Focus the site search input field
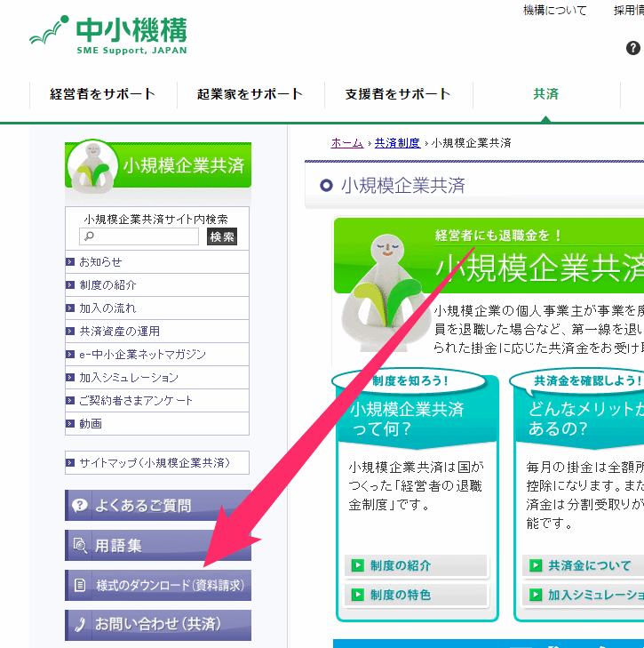The width and height of the screenshot is (644, 648). pyautogui.click(x=139, y=236)
